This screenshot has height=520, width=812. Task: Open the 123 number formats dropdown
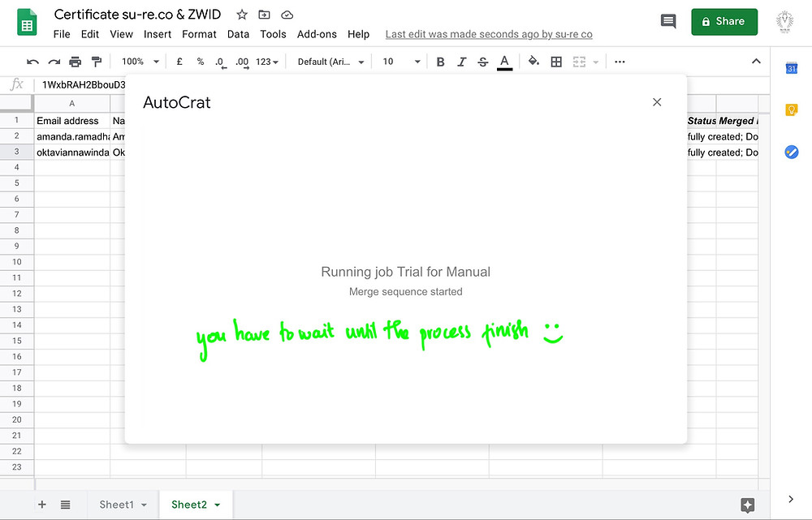tap(266, 62)
